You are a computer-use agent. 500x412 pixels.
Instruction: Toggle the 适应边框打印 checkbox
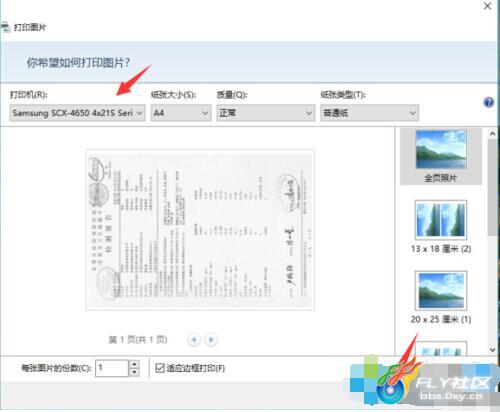pos(160,368)
